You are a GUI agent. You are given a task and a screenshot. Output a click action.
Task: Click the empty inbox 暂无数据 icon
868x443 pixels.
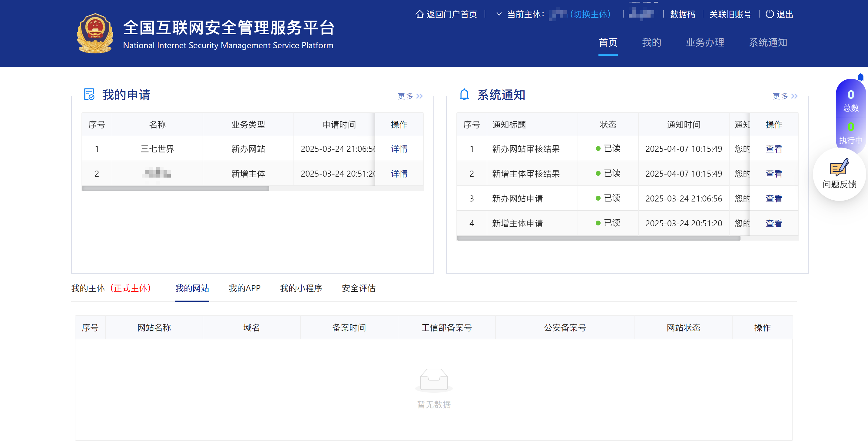click(x=434, y=380)
